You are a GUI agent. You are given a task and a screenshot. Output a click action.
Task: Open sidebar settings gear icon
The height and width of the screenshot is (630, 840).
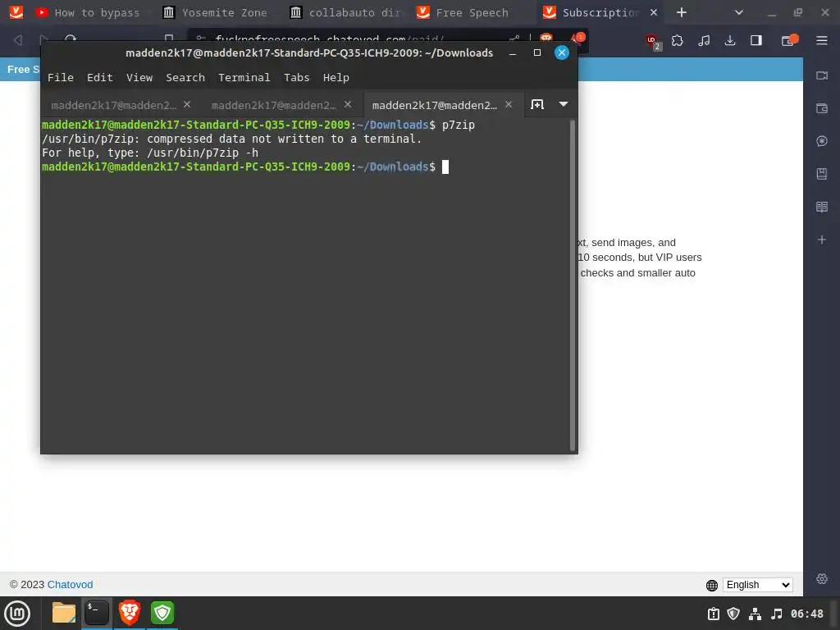pos(822,578)
